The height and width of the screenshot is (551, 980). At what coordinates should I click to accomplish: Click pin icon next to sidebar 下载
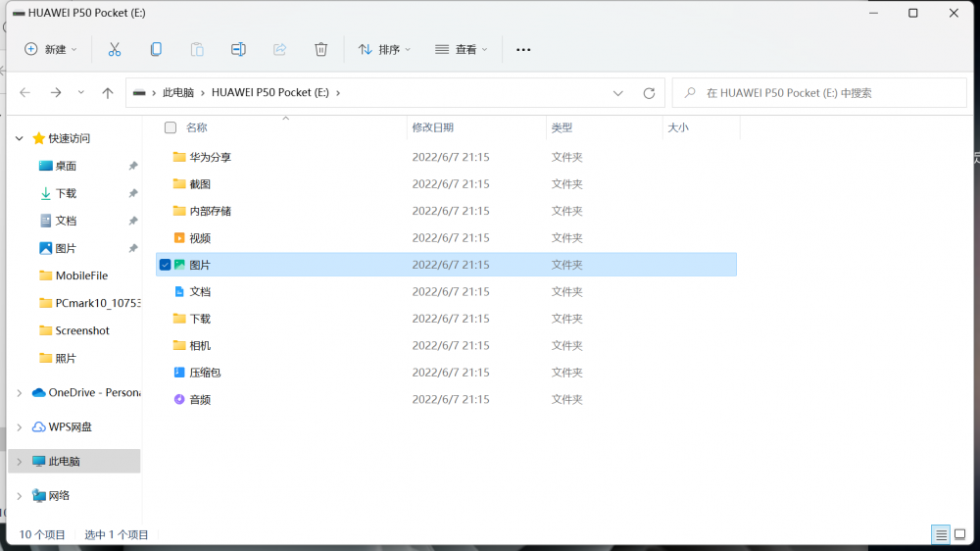pyautogui.click(x=133, y=193)
